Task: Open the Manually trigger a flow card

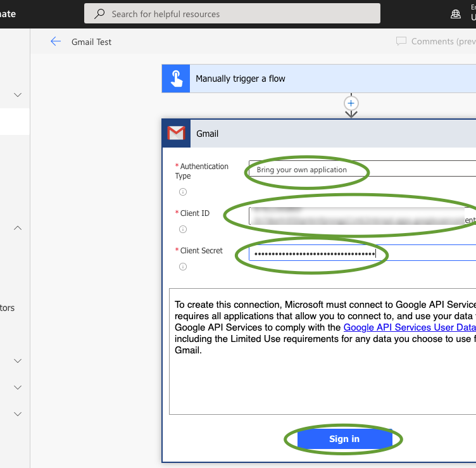Action: (319, 79)
